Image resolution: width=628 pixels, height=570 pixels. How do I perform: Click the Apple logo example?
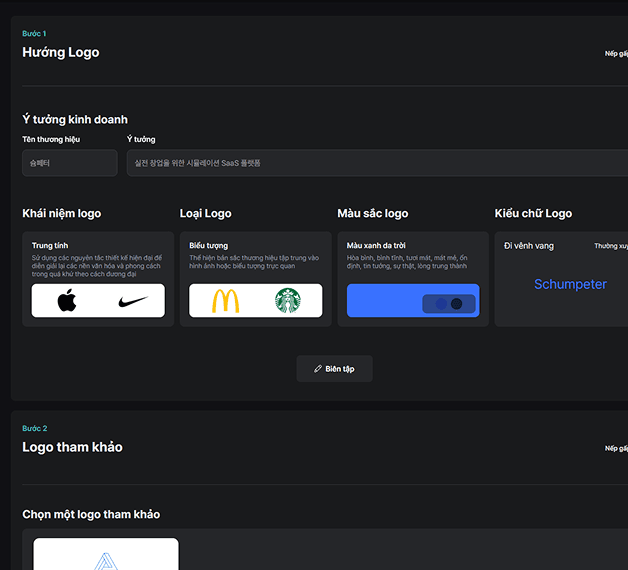tap(67, 300)
